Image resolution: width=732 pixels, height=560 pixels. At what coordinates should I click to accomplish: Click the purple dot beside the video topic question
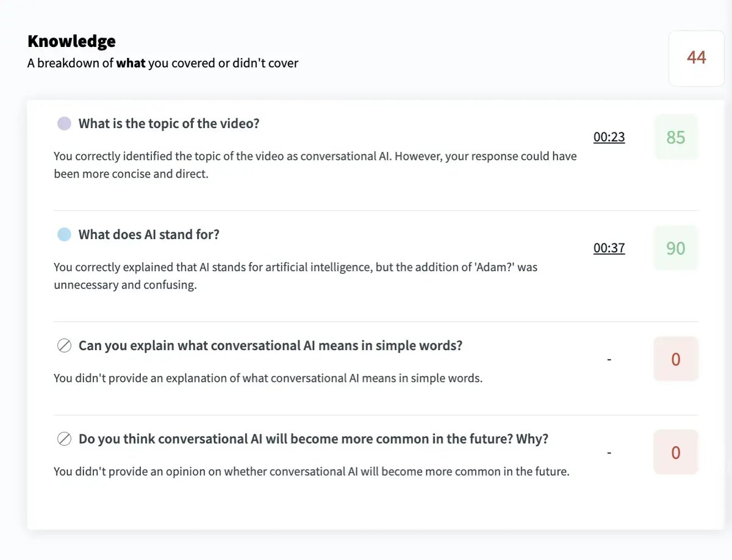[x=64, y=124]
